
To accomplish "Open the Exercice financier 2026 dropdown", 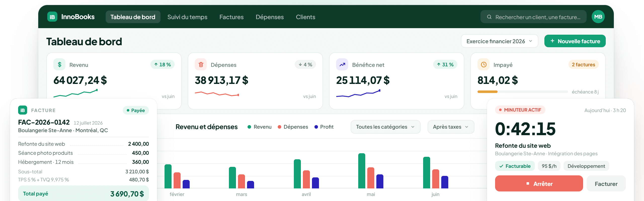I will (x=499, y=41).
